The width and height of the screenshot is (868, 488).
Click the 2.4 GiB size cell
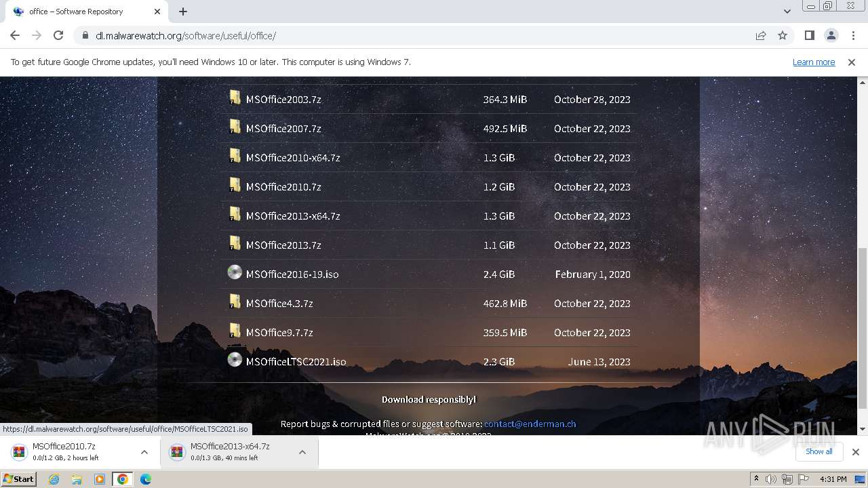coord(499,274)
